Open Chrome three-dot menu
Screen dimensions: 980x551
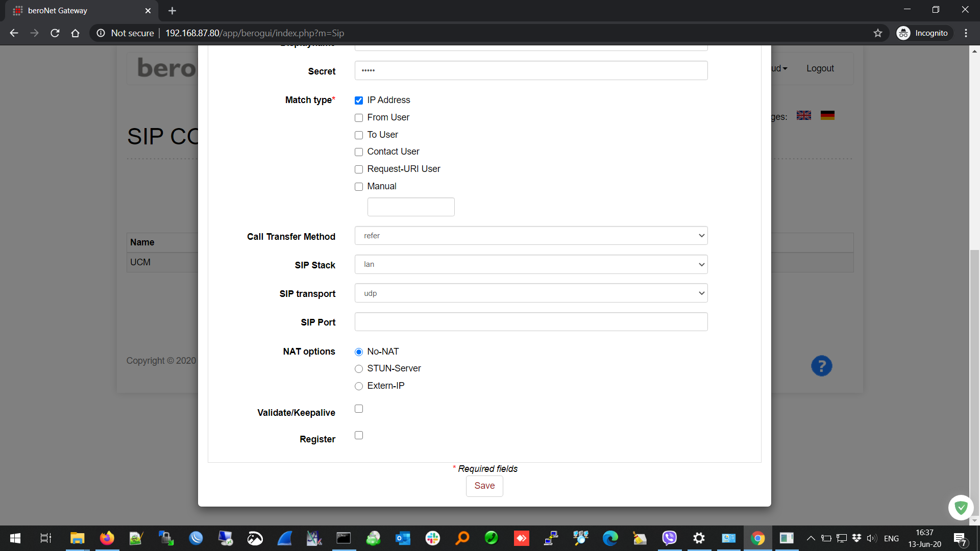[x=966, y=33]
